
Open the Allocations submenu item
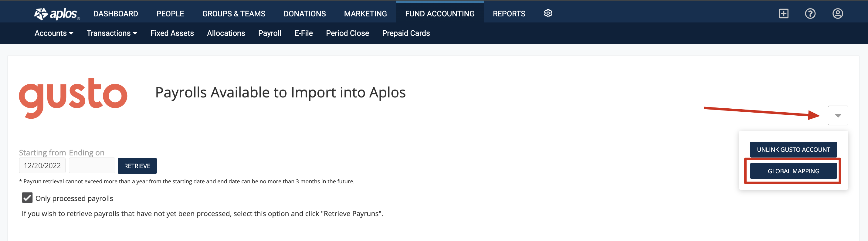point(226,33)
